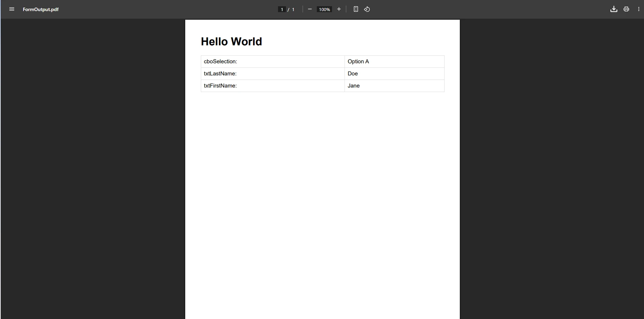
Task: Click the total page count indicator
Action: (x=293, y=9)
